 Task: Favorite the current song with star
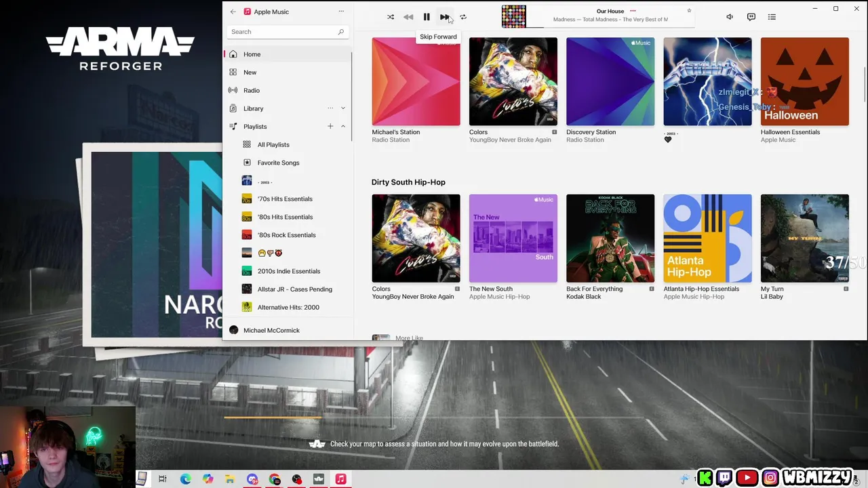click(x=689, y=11)
